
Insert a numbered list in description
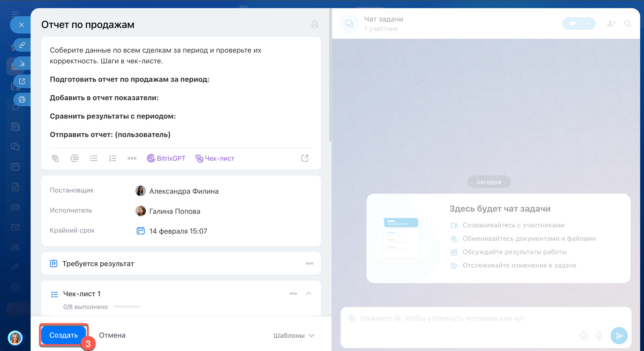[x=113, y=158]
